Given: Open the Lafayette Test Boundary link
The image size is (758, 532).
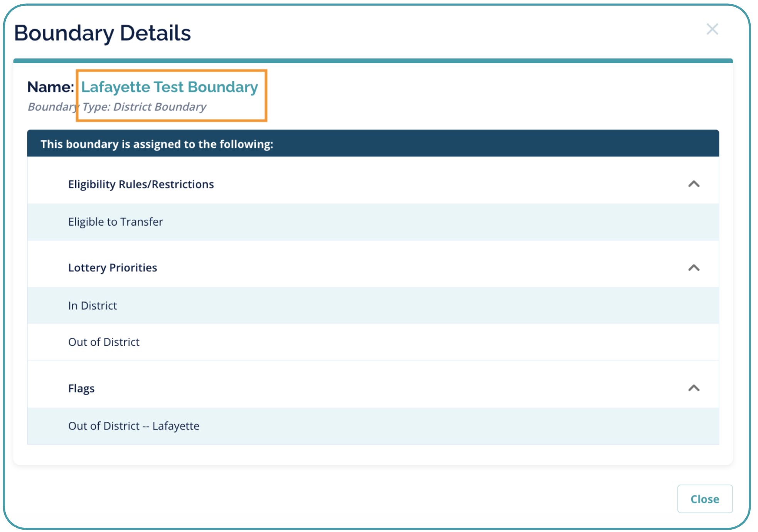Looking at the screenshot, I should tap(169, 87).
